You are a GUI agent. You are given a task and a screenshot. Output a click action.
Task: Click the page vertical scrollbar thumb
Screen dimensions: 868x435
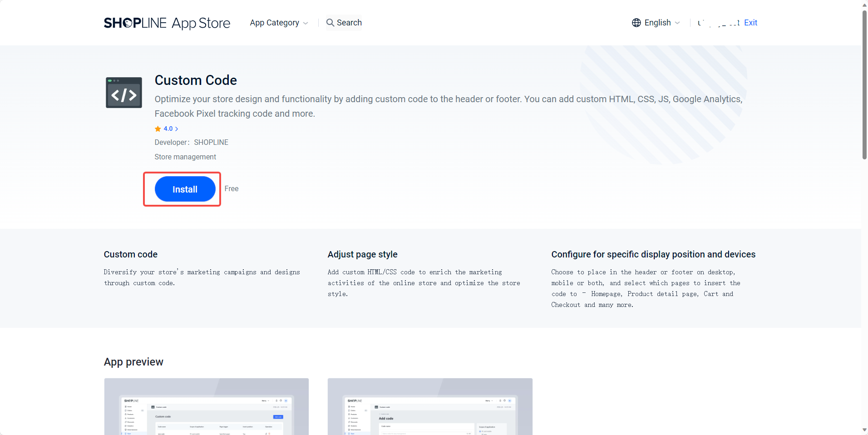tap(864, 84)
